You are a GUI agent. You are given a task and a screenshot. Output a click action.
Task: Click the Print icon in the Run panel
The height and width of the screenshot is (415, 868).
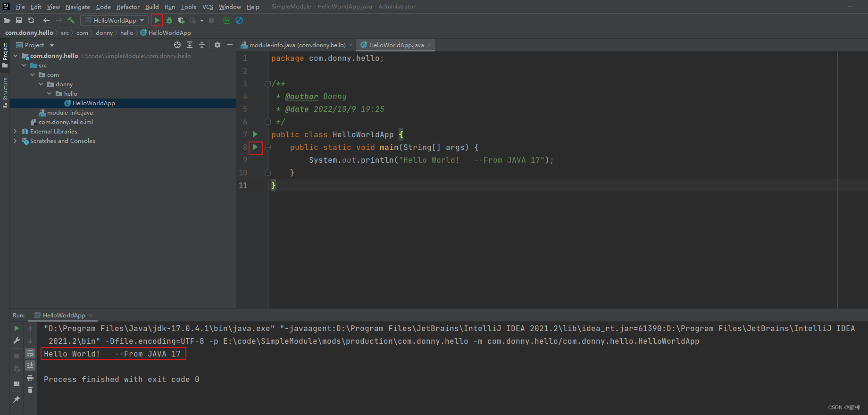[x=30, y=378]
